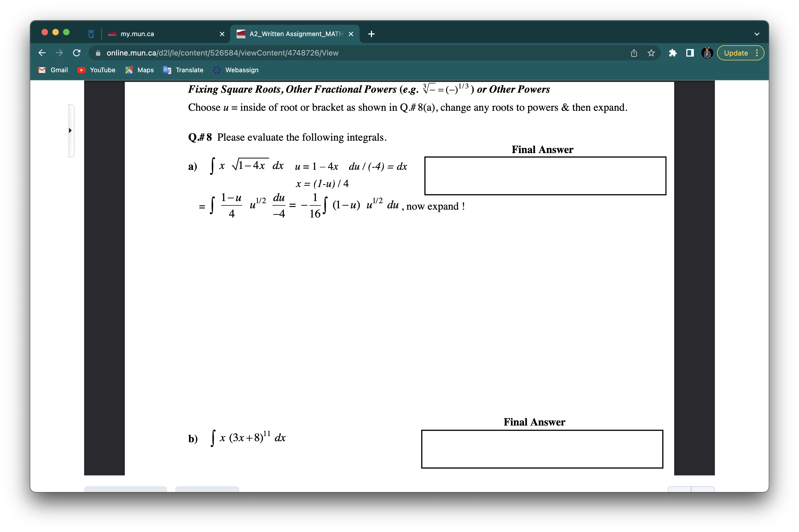The height and width of the screenshot is (532, 799).
Task: Reload the current page
Action: (76, 53)
